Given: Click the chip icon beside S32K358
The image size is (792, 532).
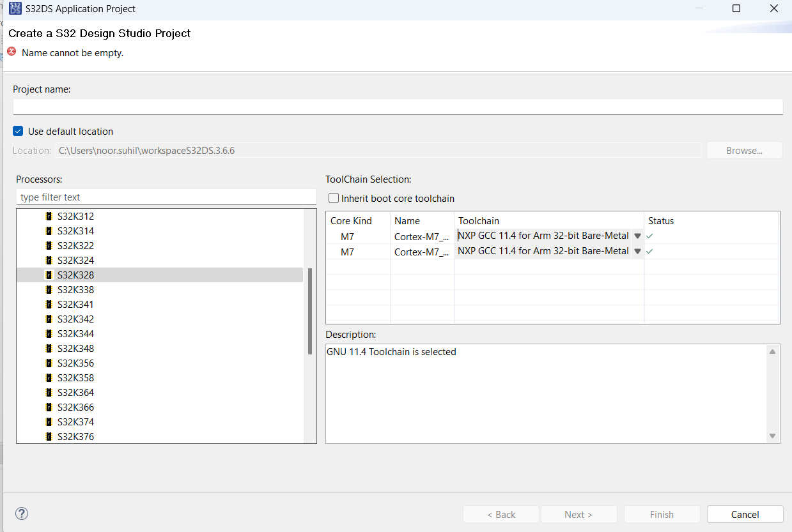Looking at the screenshot, I should 49,378.
